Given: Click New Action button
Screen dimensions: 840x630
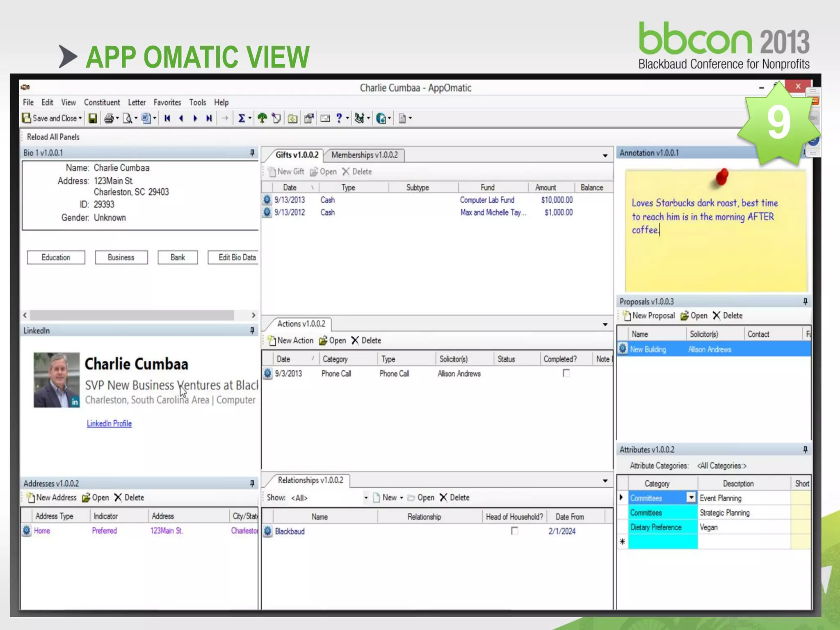Looking at the screenshot, I should pyautogui.click(x=290, y=340).
